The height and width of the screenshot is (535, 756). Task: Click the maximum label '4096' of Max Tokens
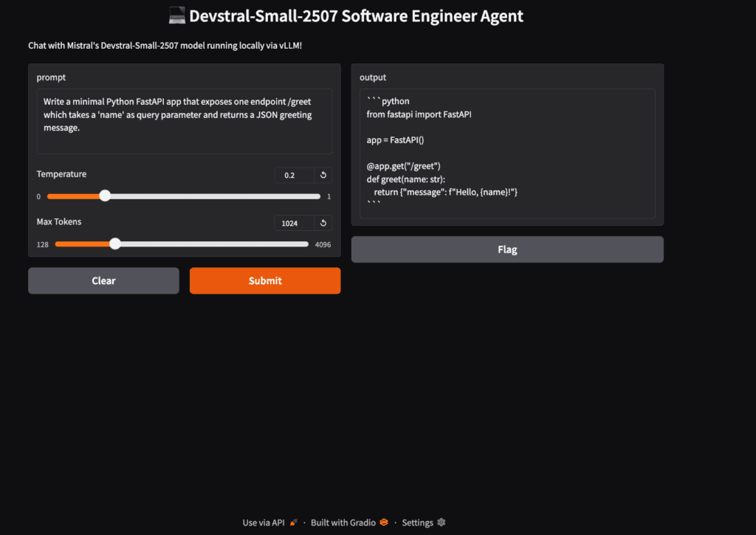click(323, 244)
